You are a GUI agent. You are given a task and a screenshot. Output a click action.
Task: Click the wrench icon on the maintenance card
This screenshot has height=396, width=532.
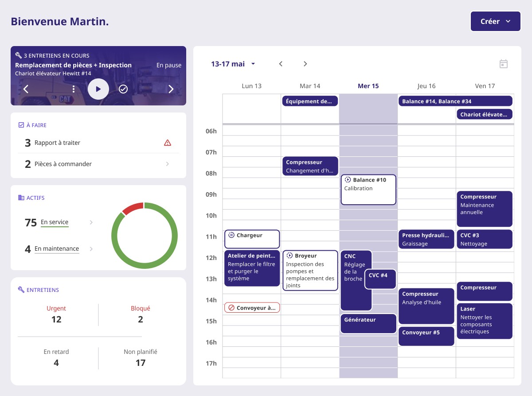[x=18, y=56]
